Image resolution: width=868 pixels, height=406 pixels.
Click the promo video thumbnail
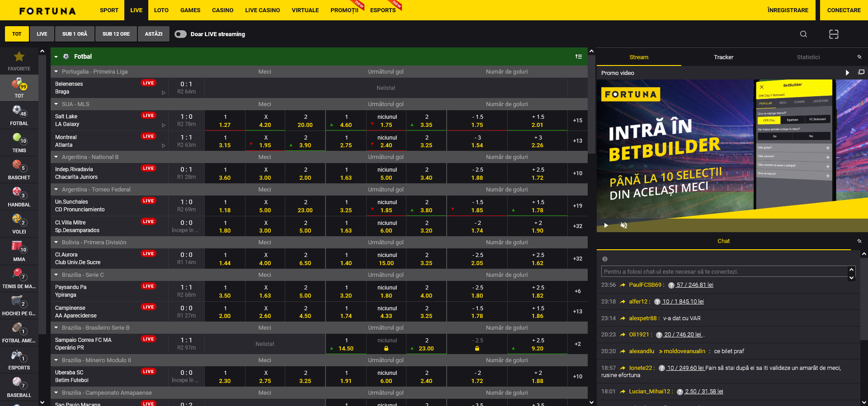point(732,156)
